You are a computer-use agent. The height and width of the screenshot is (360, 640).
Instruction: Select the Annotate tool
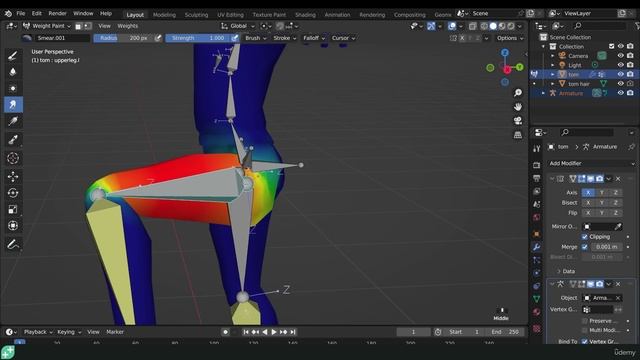tap(13, 244)
